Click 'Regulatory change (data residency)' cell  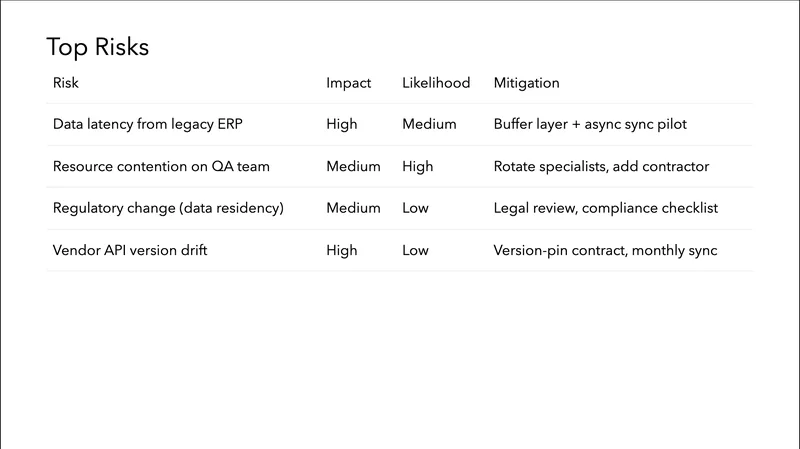(168, 208)
